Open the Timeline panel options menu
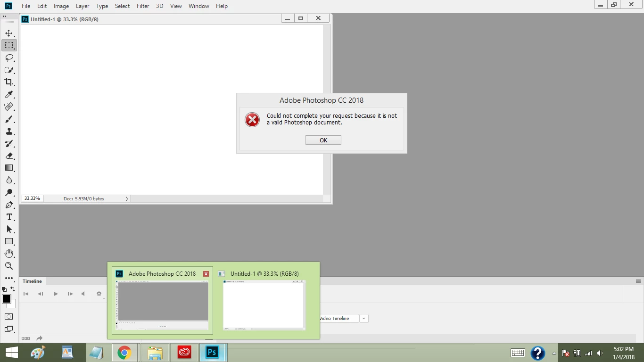Viewport: 644px width, 362px height. coord(638,281)
